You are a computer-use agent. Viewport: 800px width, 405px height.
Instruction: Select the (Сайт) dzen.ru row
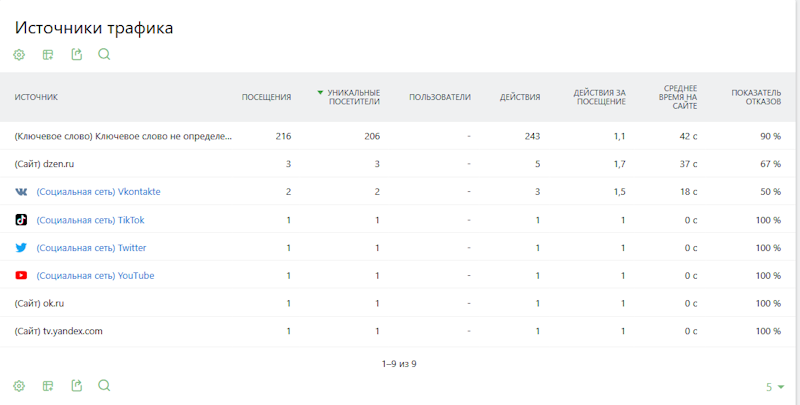click(398, 164)
